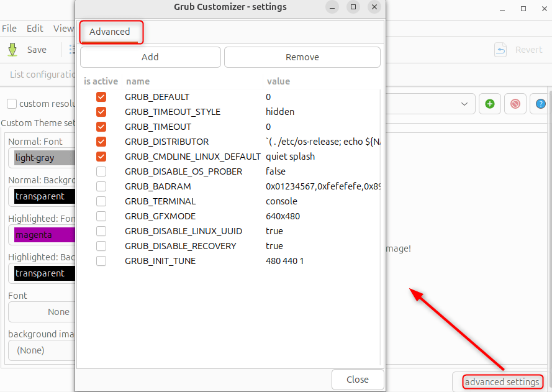Toggle GRUB_TIMEOUT active checkbox
The height and width of the screenshot is (392, 552).
(101, 127)
